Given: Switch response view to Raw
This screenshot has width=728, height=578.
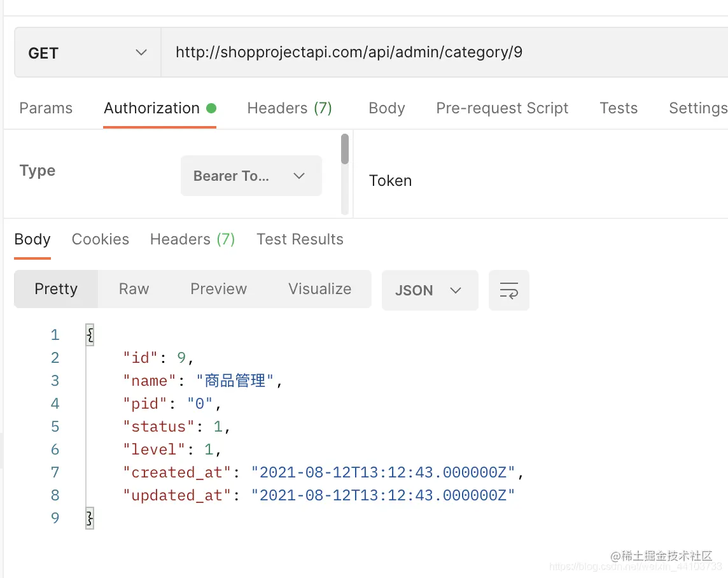Looking at the screenshot, I should (134, 289).
